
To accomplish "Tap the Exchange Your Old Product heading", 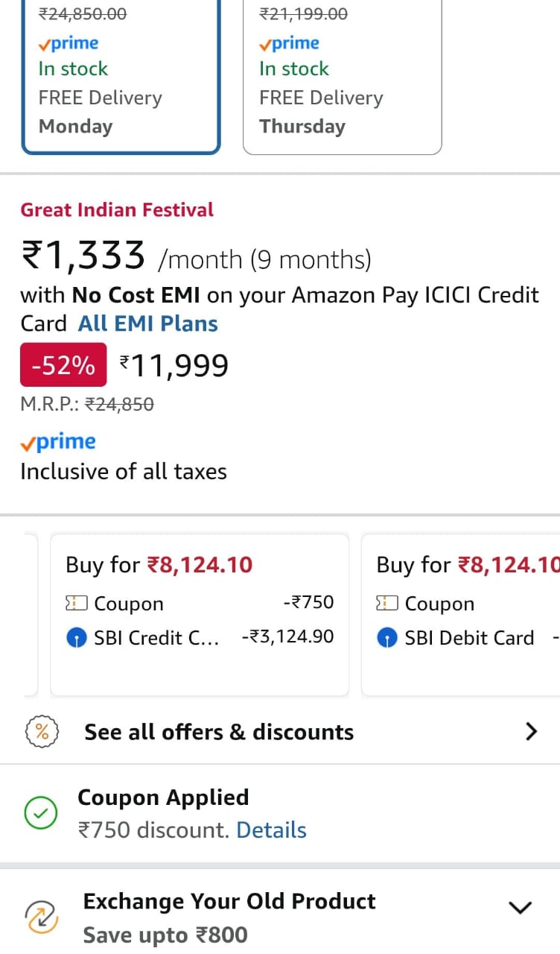I will (229, 901).
